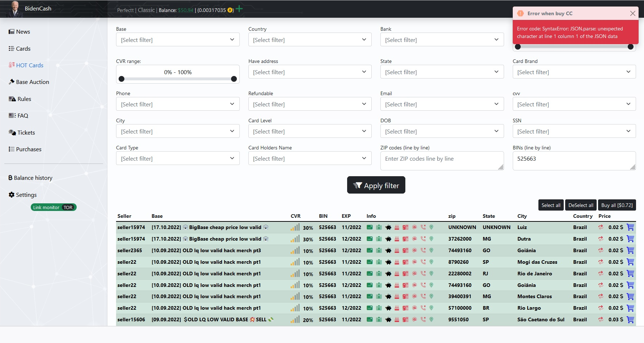Click the Settings gear icon
The image size is (644, 343).
12,195
